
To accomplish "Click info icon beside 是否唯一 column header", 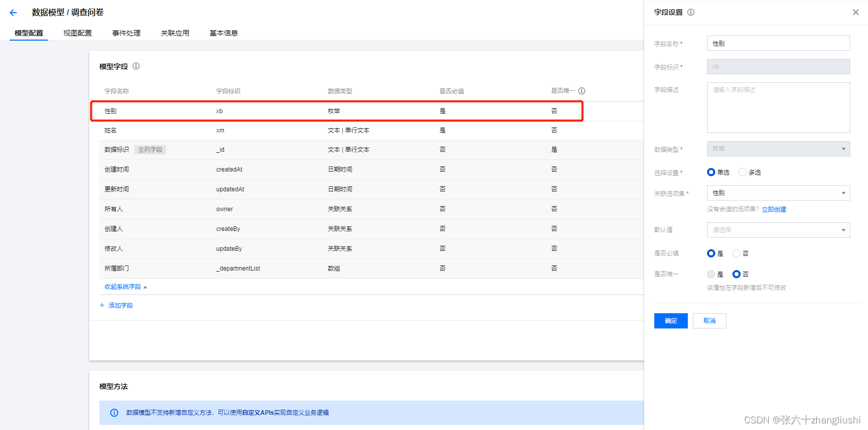I will pos(582,91).
